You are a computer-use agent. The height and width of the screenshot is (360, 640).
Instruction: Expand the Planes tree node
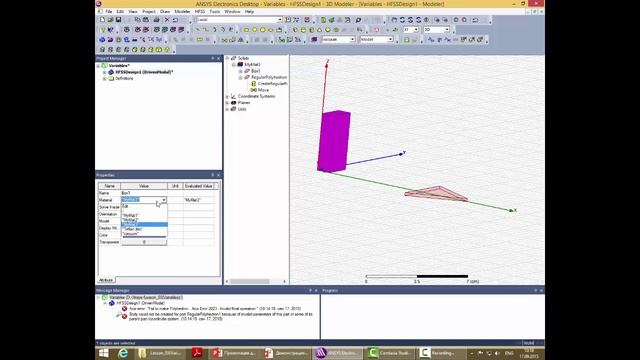pos(228,103)
